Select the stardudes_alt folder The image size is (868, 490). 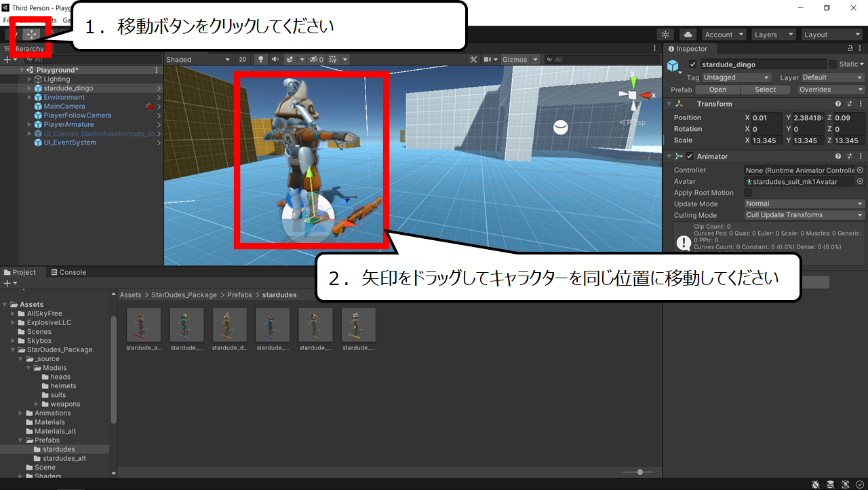coord(64,458)
